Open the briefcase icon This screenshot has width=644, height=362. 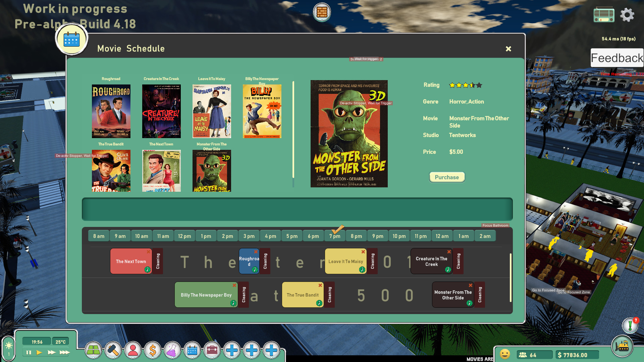pyautogui.click(x=212, y=351)
